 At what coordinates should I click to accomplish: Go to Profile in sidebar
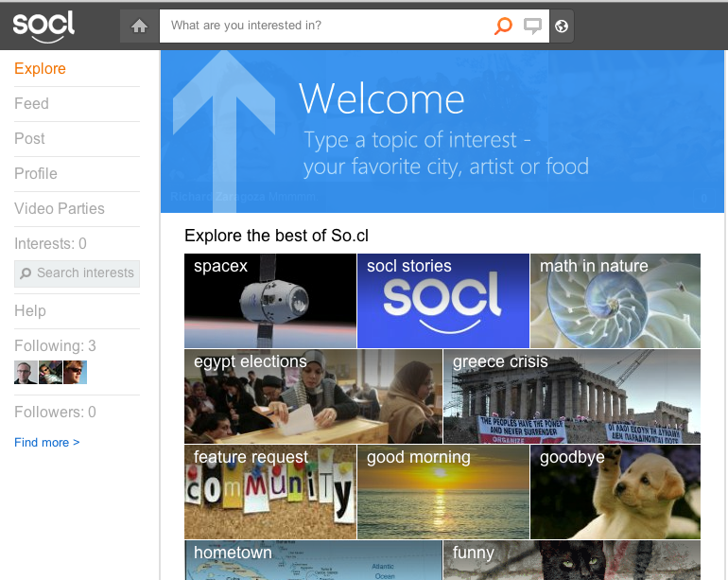click(36, 174)
